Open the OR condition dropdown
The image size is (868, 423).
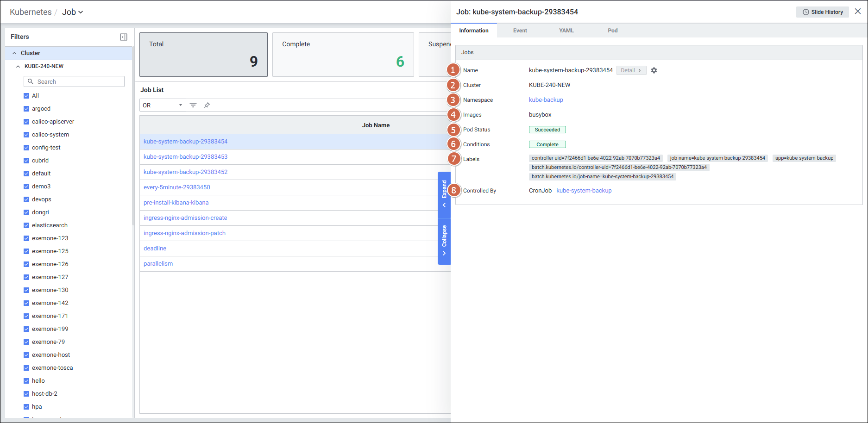tap(163, 105)
